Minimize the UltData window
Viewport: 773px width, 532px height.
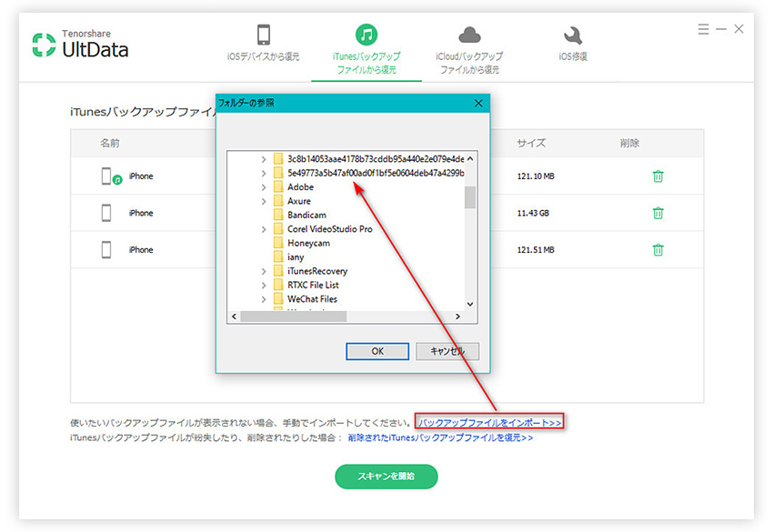(x=721, y=29)
